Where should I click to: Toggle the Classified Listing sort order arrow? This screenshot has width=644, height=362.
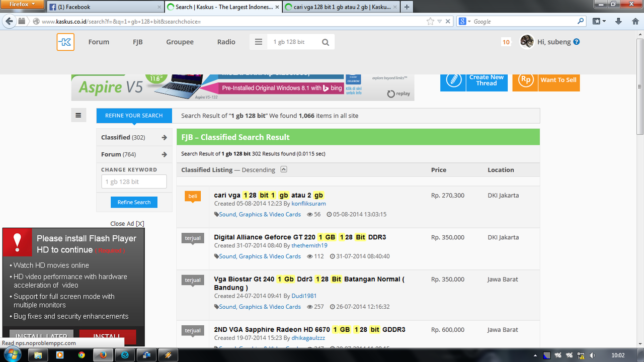[284, 169]
